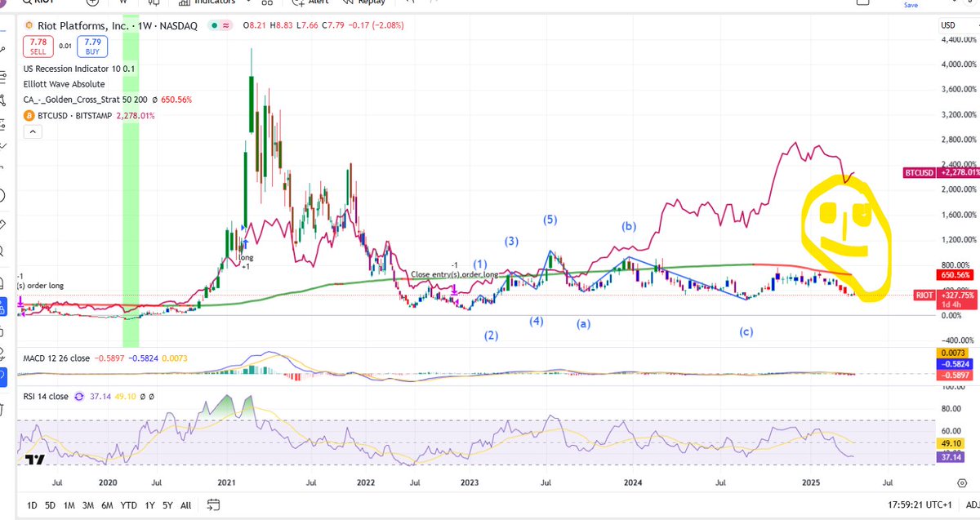Viewport: 980px width, 520px height.
Task: Click the Save layout link
Action: click(911, 5)
